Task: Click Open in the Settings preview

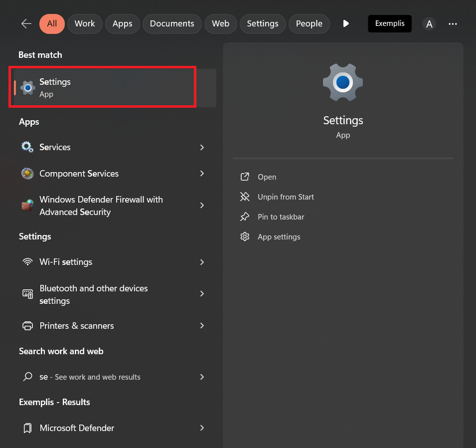Action: [267, 177]
